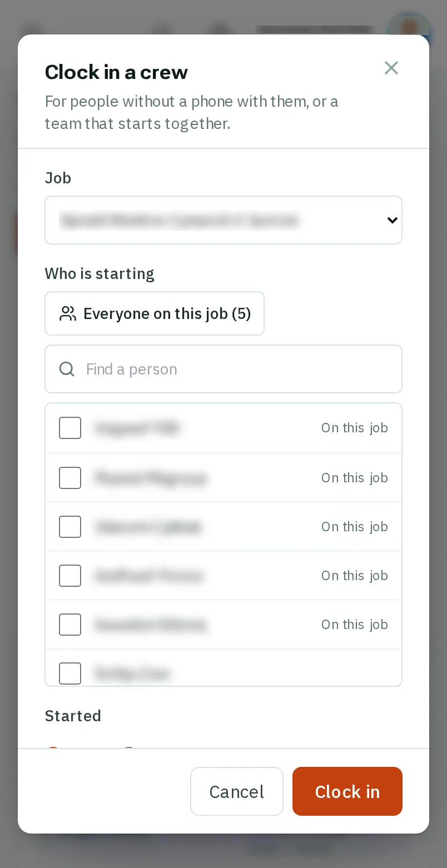
Task: Tick the second person's checkbox
Action: click(70, 478)
